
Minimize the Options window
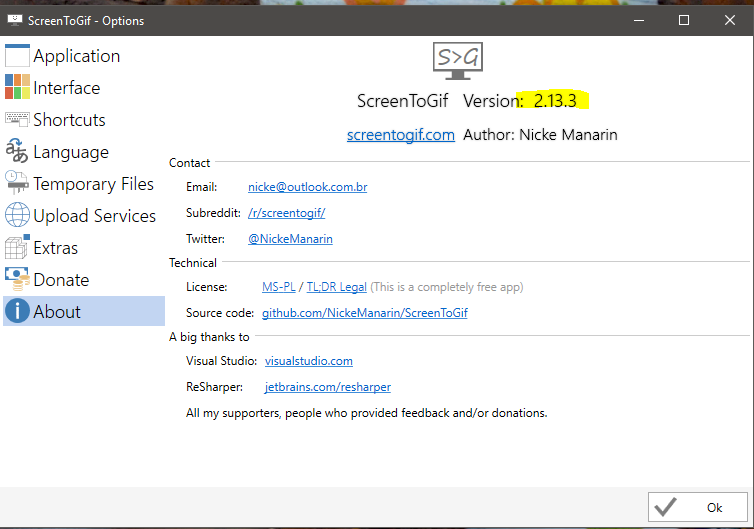click(639, 20)
